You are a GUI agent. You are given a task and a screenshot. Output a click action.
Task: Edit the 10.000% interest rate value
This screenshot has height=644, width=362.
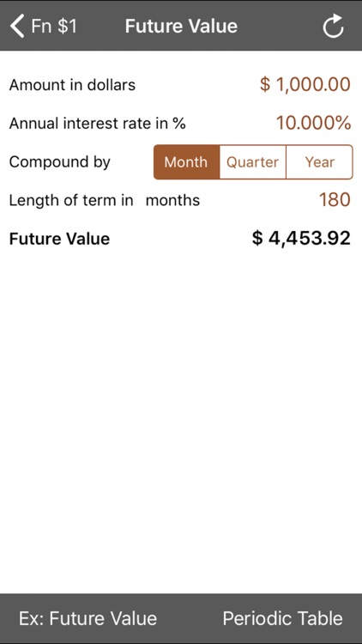tap(313, 123)
